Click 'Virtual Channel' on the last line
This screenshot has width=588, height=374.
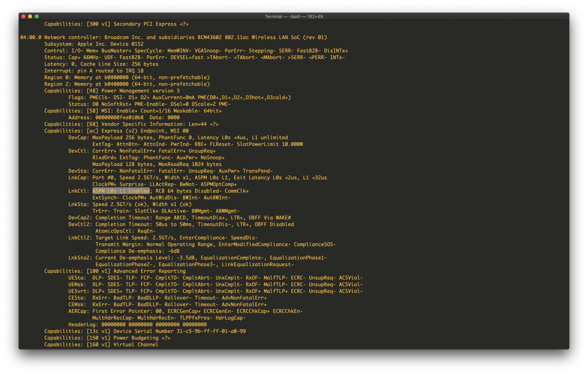pyautogui.click(x=136, y=345)
